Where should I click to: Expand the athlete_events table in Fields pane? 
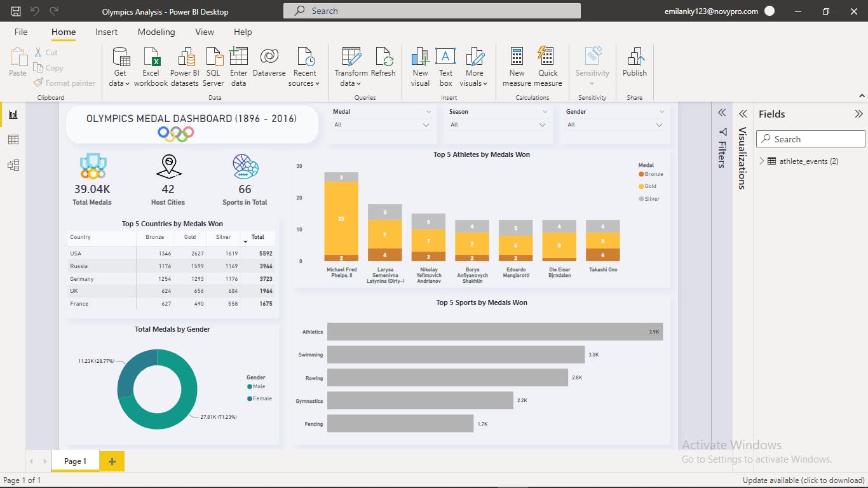(762, 161)
